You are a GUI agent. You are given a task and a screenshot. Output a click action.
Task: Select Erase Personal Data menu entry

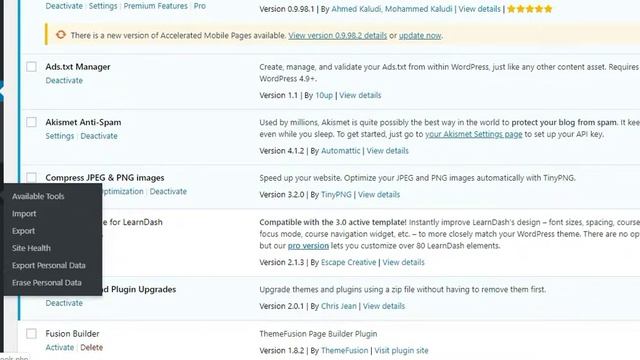coord(47,282)
